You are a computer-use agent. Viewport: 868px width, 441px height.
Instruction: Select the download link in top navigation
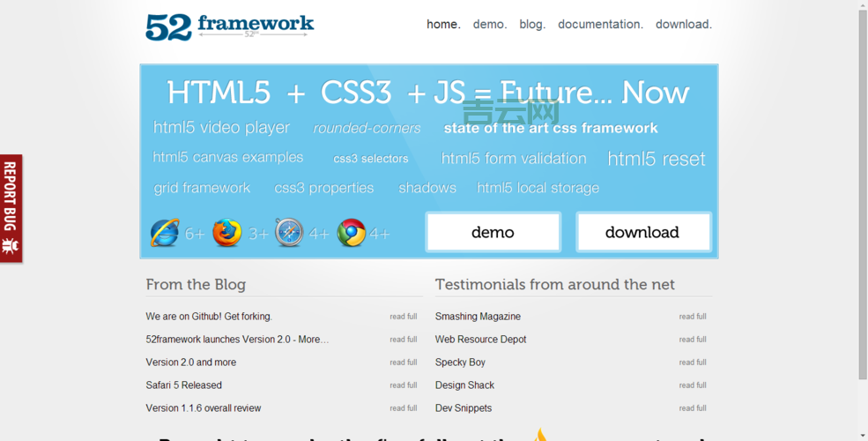(x=683, y=25)
